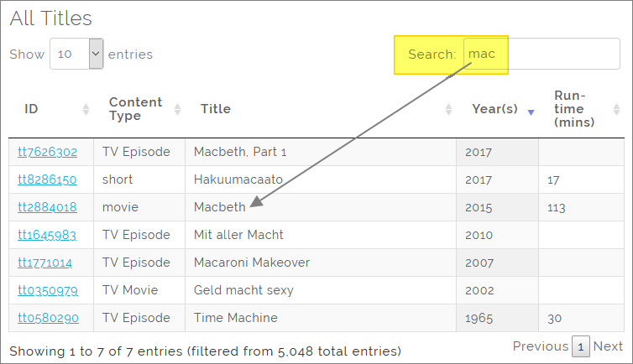Open the Show entries dropdown
Image resolution: width=633 pixels, height=364 pixels.
[76, 54]
